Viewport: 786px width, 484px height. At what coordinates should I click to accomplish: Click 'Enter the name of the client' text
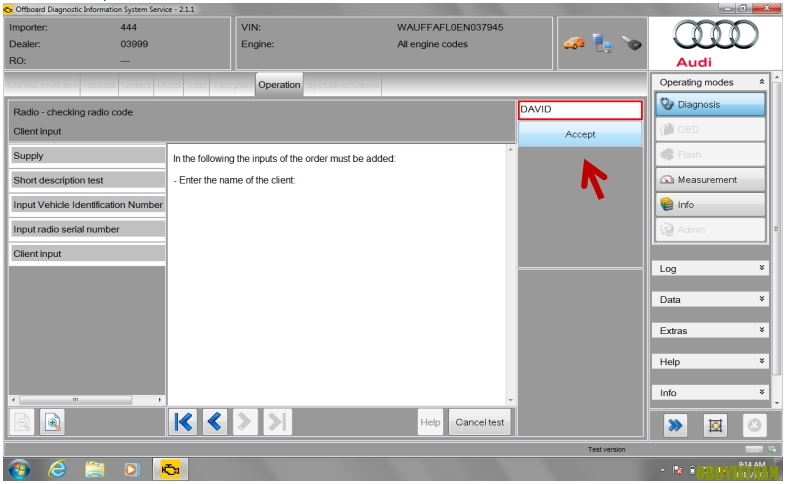237,180
